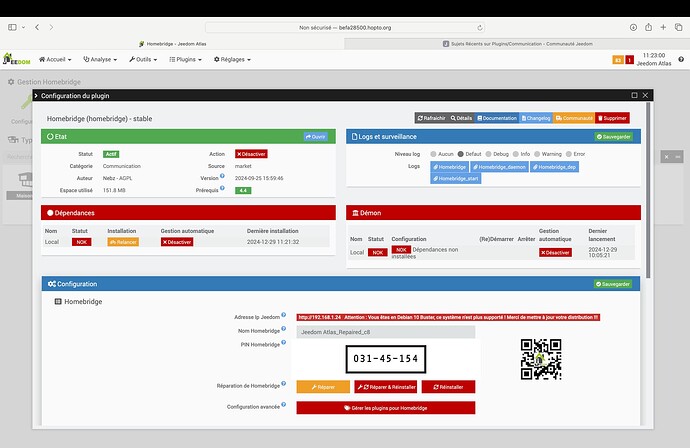Click the red notification badge showing 1

(x=629, y=60)
